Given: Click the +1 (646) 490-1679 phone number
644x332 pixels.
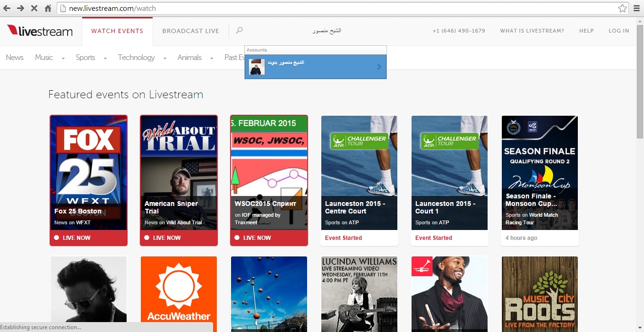Looking at the screenshot, I should (x=459, y=31).
